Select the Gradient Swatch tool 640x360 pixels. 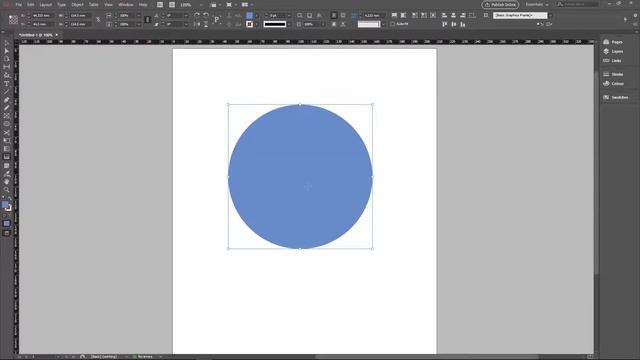tap(7, 149)
